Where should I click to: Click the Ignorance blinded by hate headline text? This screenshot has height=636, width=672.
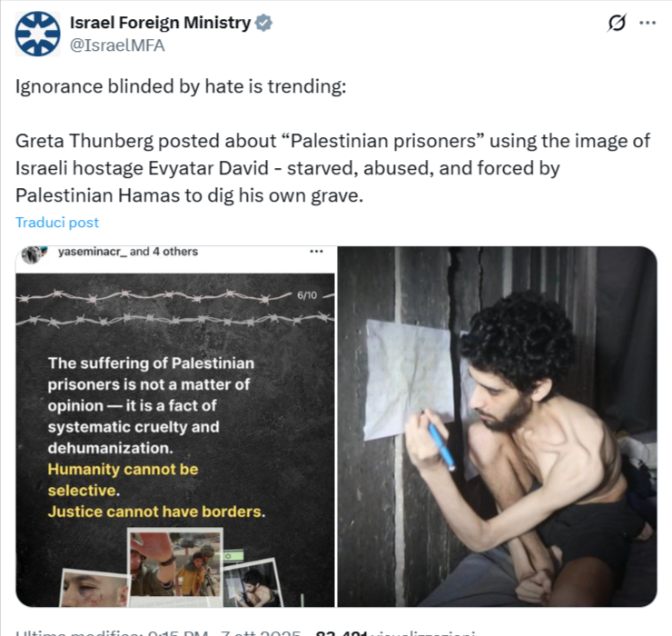click(x=181, y=86)
